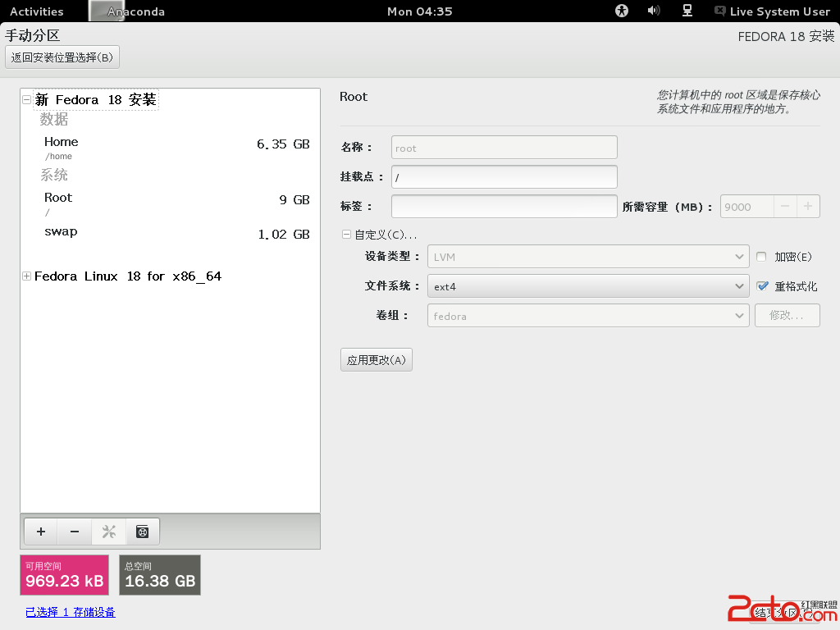Open the 卷组 fedora dropdown
The image size is (840, 630).
click(x=587, y=316)
